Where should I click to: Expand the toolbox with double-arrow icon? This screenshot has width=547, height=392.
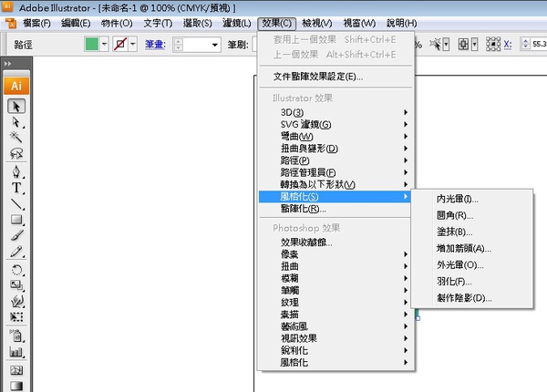click(7, 64)
